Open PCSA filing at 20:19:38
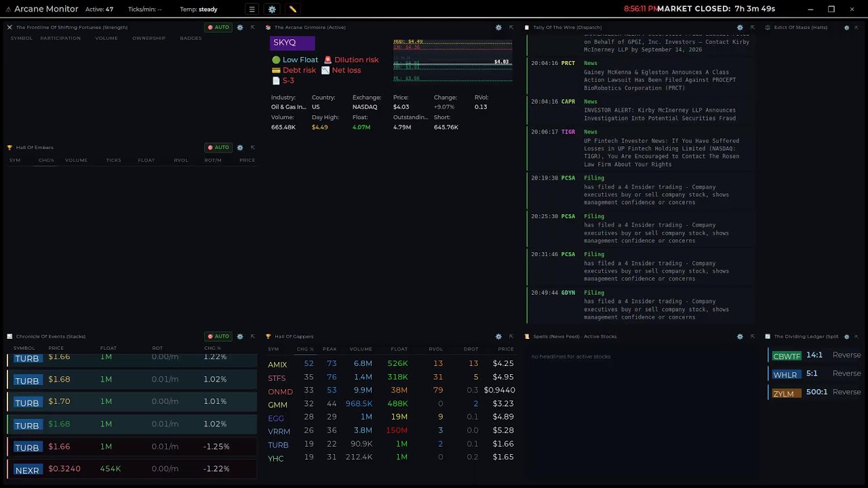Image resolution: width=868 pixels, height=488 pixels. click(x=641, y=190)
